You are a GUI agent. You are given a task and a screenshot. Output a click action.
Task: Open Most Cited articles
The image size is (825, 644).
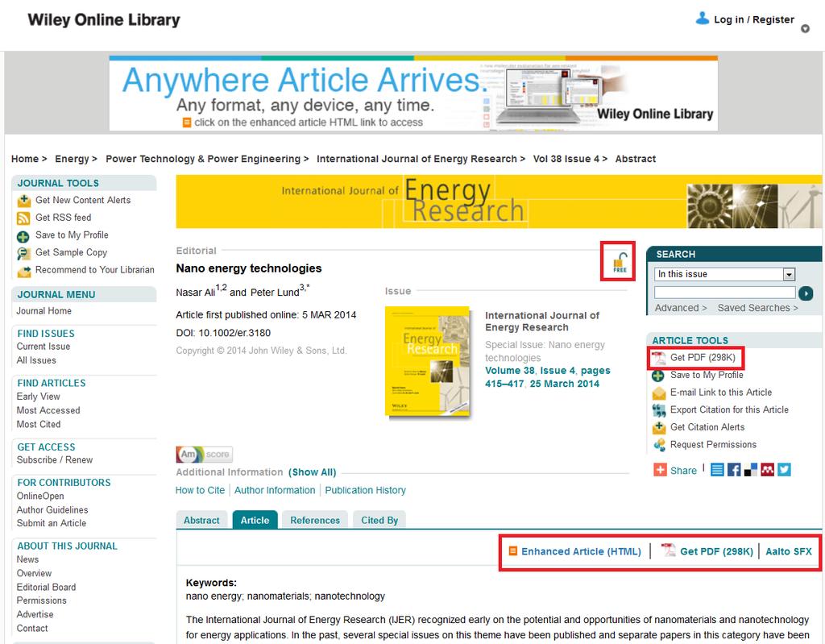(39, 425)
